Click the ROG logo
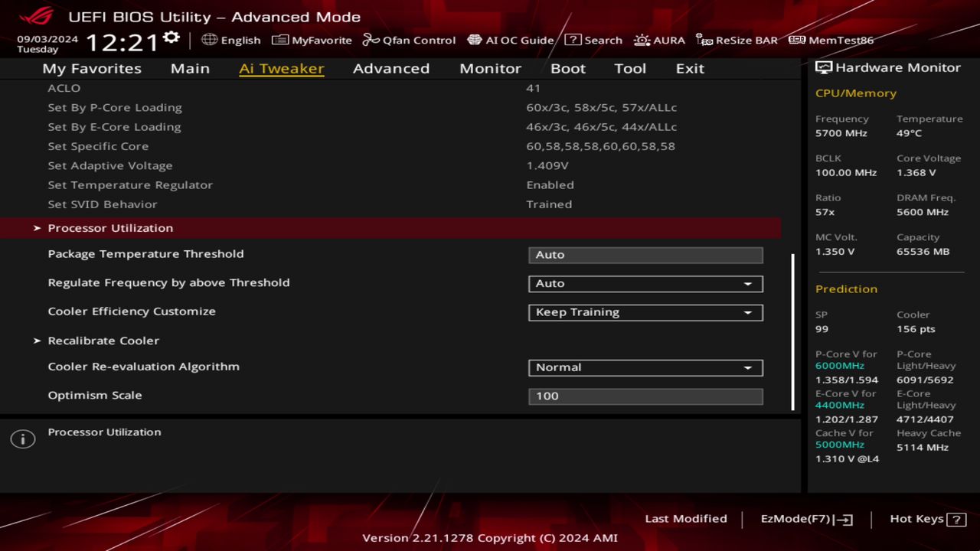Screen dimensions: 980x551 click(x=37, y=16)
